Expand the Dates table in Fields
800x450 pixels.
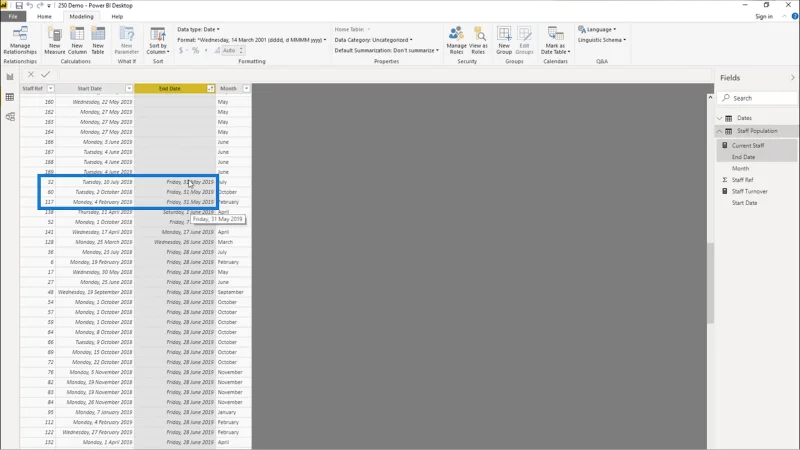coord(719,118)
